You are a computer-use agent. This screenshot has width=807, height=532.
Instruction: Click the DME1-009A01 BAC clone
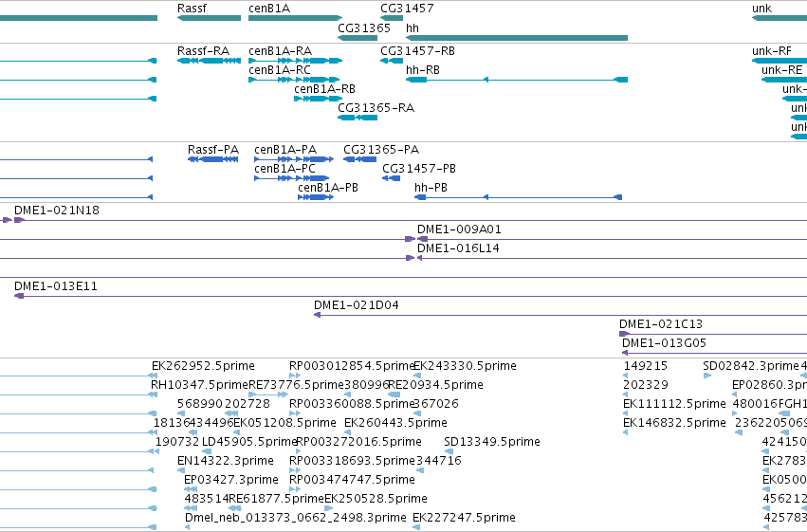pyautogui.click(x=612, y=239)
